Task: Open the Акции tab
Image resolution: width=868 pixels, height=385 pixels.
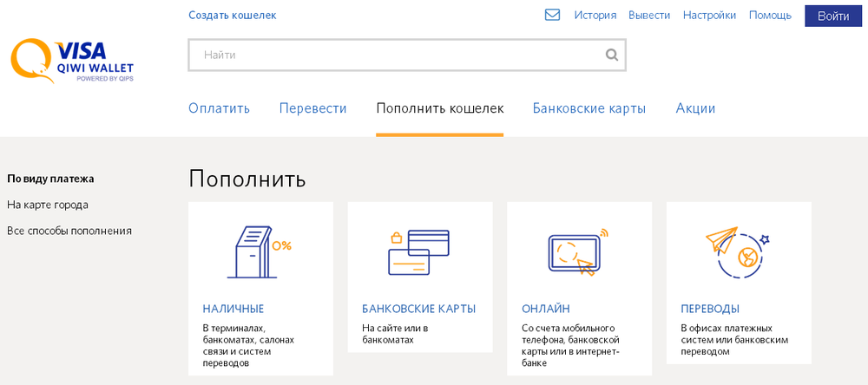Action: [x=695, y=108]
